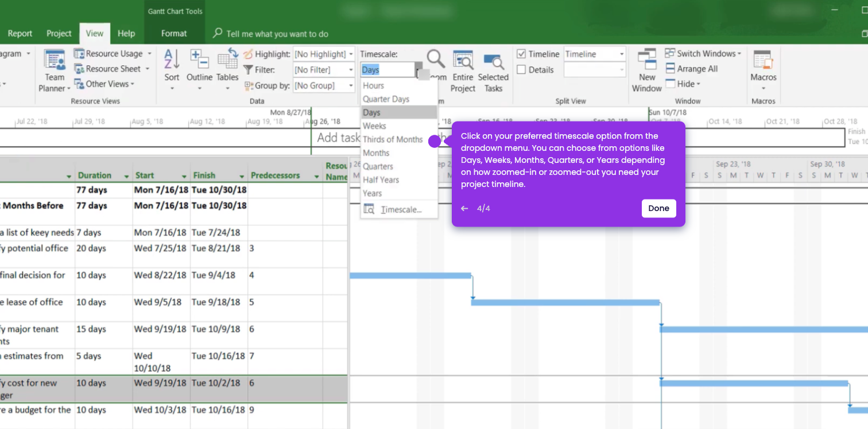Zoom to Entire Project
The height and width of the screenshot is (429, 868).
pyautogui.click(x=463, y=71)
